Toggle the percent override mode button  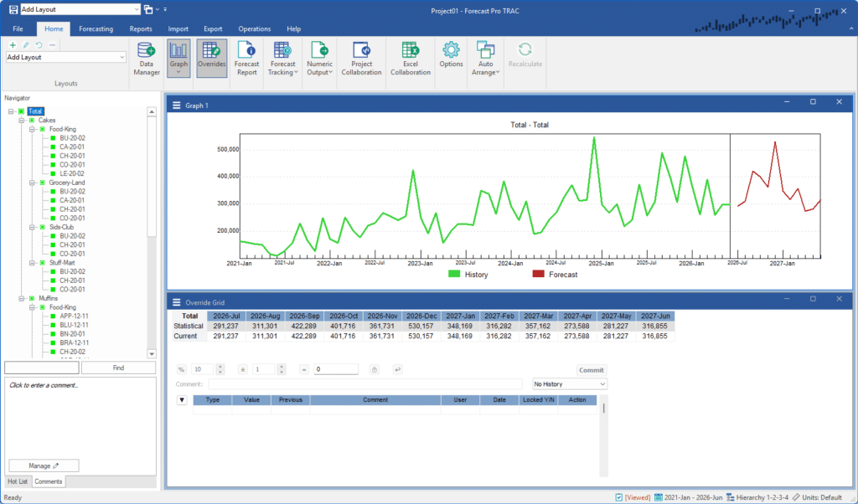point(181,369)
